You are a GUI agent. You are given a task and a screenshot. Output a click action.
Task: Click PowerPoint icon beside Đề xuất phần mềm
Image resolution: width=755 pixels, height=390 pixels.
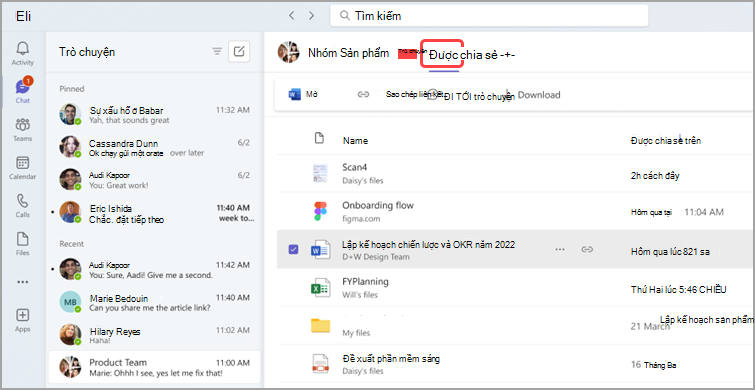(320, 364)
